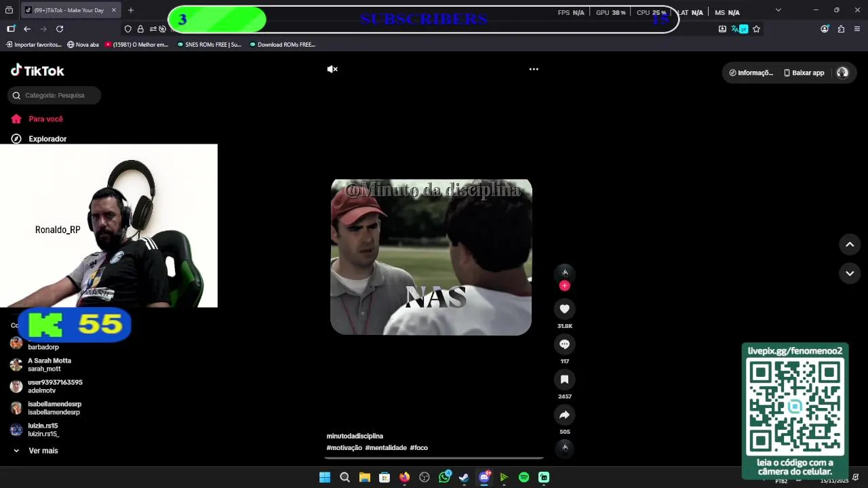Open WhatsApp from taskbar
This screenshot has width=868, height=488.
click(444, 477)
